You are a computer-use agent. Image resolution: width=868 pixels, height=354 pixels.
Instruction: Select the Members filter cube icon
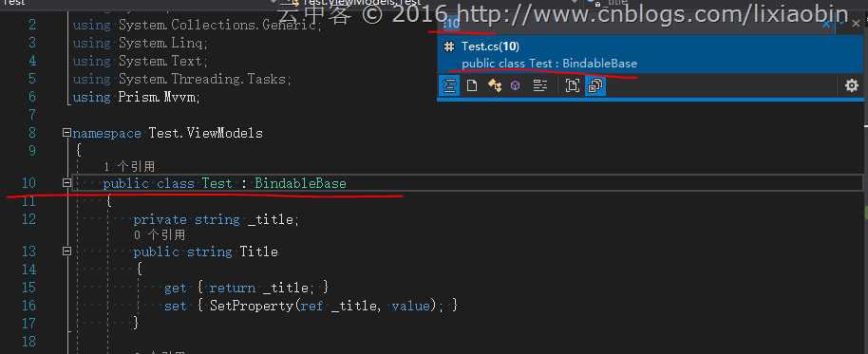pos(516,85)
